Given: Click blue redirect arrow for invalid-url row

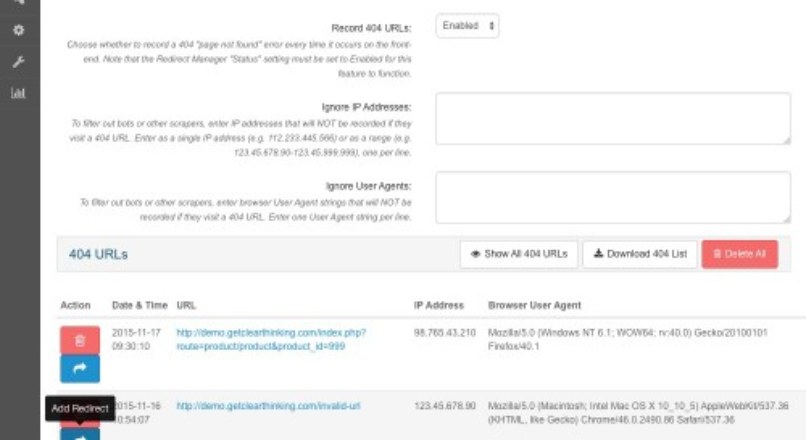Looking at the screenshot, I should (x=80, y=433).
